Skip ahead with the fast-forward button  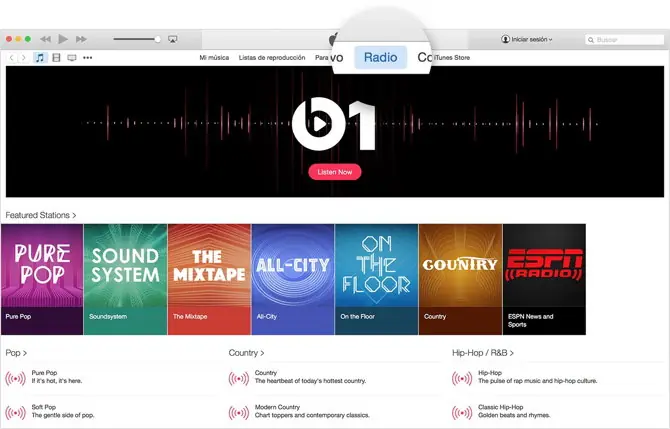[81, 39]
